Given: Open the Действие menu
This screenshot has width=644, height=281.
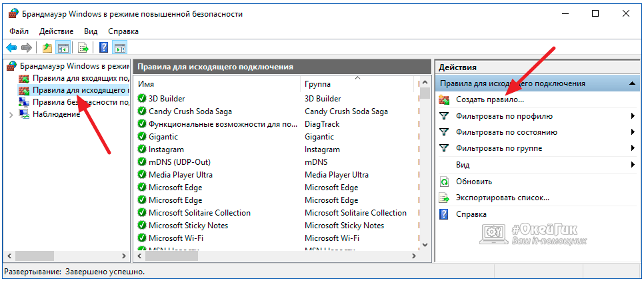Looking at the screenshot, I should (56, 31).
